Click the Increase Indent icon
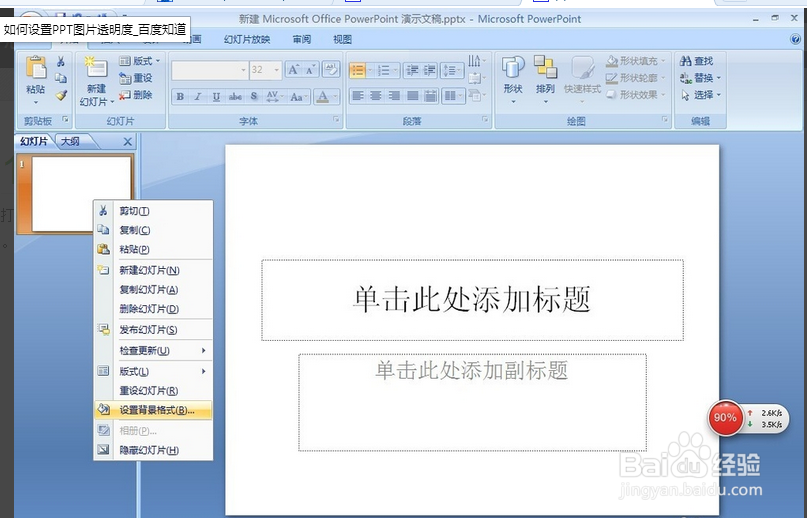This screenshot has width=807, height=518. click(x=429, y=70)
